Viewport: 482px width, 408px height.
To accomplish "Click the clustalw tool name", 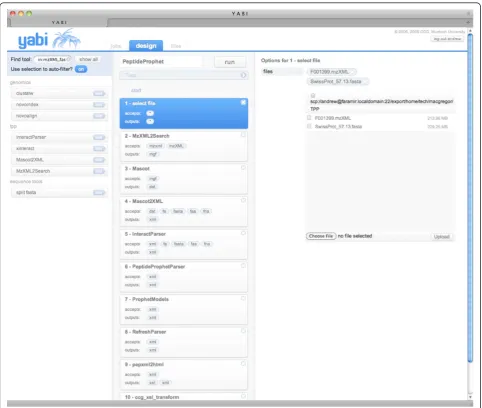I will pyautogui.click(x=25, y=93).
